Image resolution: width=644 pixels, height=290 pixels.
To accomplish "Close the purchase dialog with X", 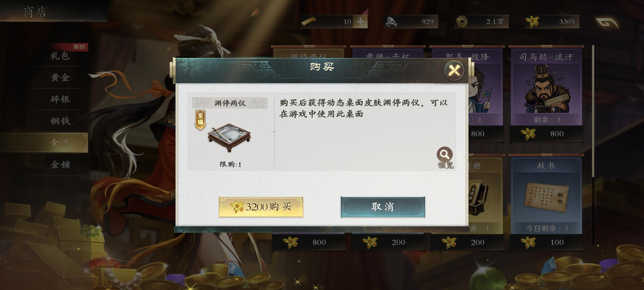I will 454,70.
